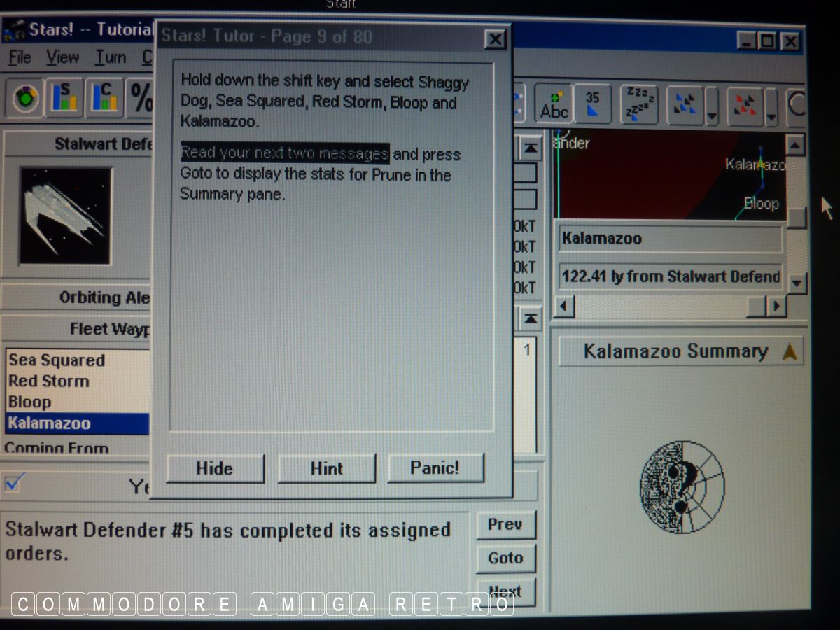Click the blue ship design filter icon
This screenshot has height=630, width=840.
[684, 105]
